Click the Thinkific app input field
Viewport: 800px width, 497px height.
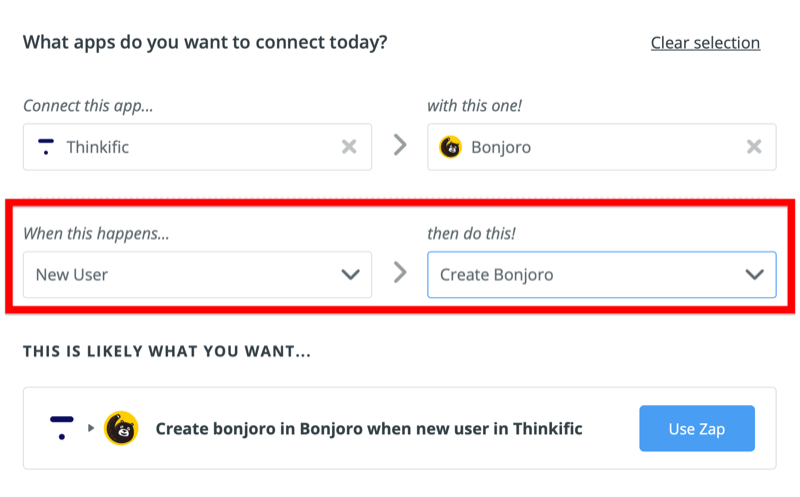(x=197, y=147)
